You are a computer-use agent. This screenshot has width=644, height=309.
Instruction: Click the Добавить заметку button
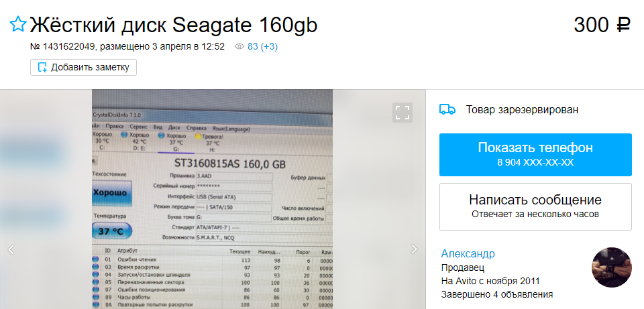click(83, 67)
